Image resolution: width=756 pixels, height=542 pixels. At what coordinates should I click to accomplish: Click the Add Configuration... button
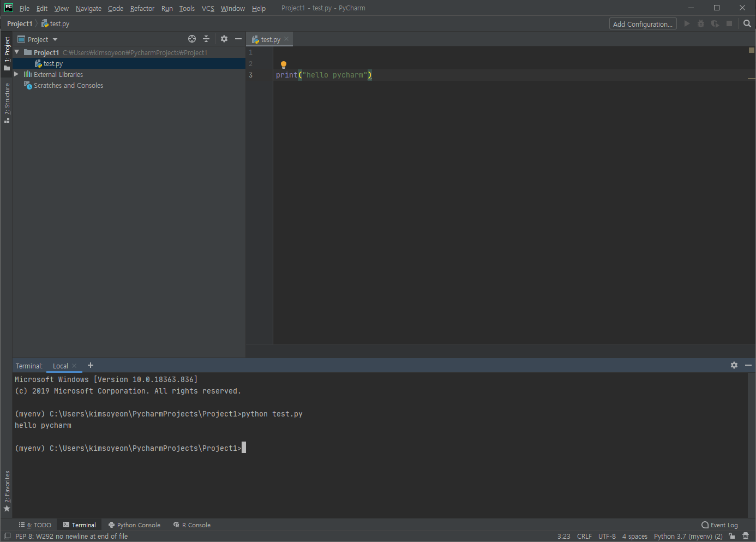click(643, 24)
